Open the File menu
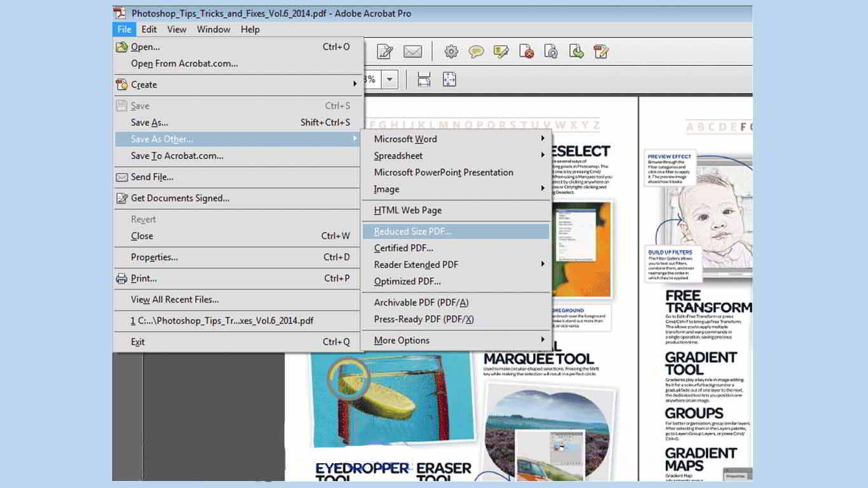This screenshot has width=868, height=488. [125, 29]
